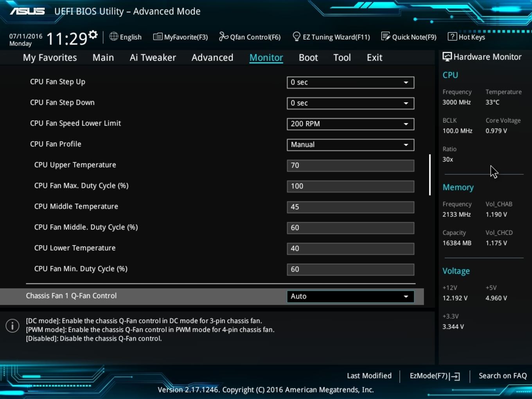
Task: Click the 100.0 MHz BCLK value
Action: (x=457, y=131)
